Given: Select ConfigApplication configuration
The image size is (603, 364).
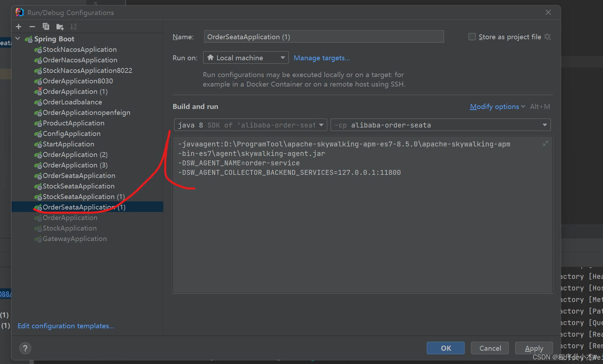Looking at the screenshot, I should pos(72,133).
